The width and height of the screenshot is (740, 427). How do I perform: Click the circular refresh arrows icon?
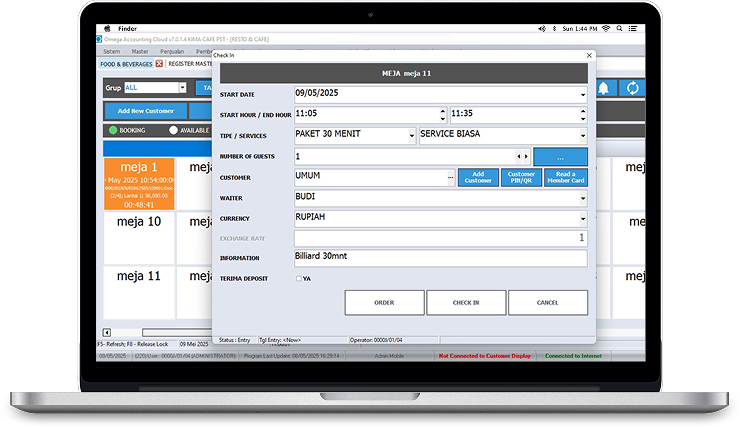coord(632,88)
